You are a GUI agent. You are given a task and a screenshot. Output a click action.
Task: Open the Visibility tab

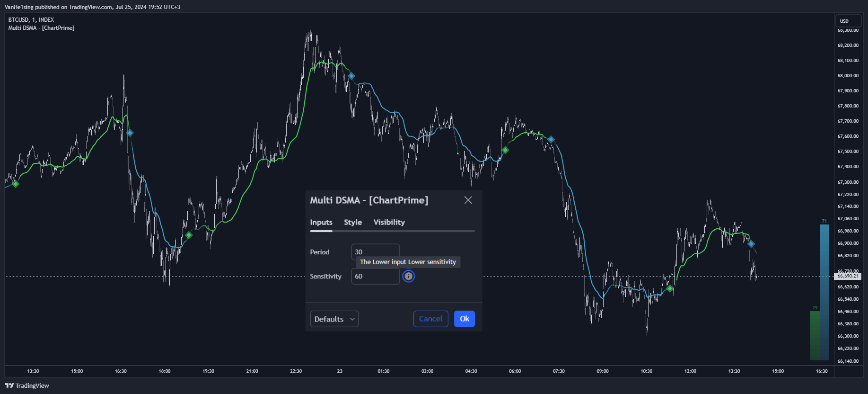coord(389,222)
